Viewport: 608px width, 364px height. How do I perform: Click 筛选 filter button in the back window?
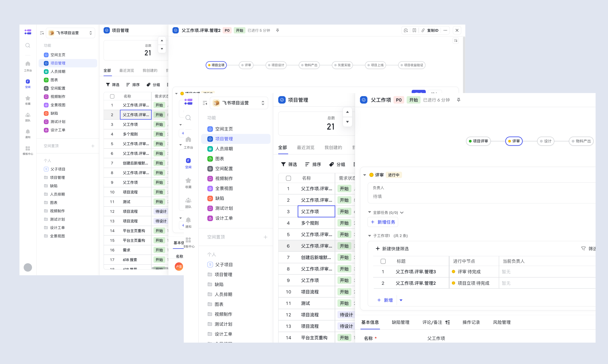click(113, 85)
